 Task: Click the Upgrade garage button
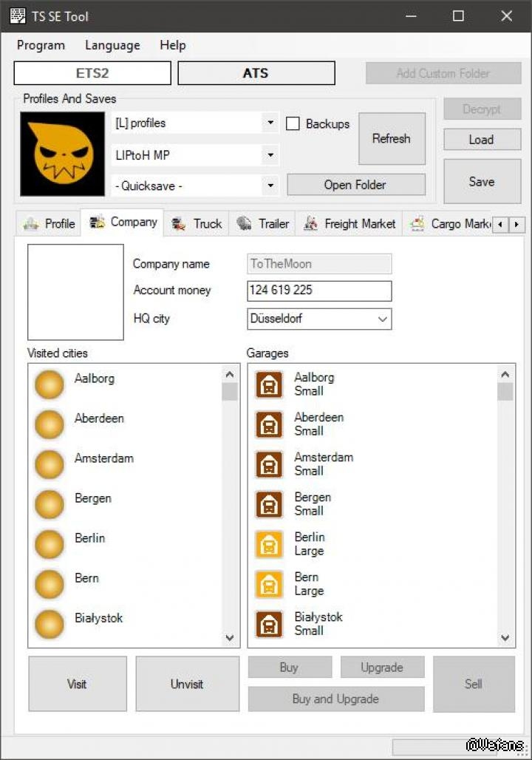(382, 668)
